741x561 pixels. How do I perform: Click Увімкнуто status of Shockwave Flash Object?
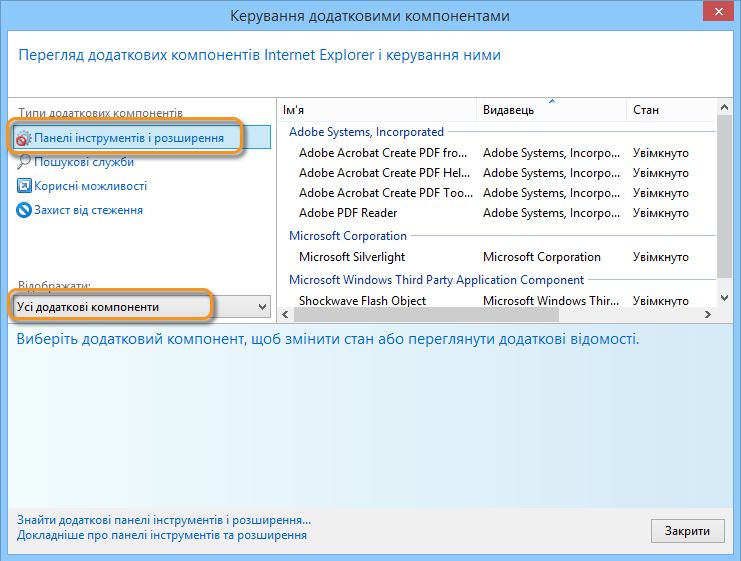point(661,301)
